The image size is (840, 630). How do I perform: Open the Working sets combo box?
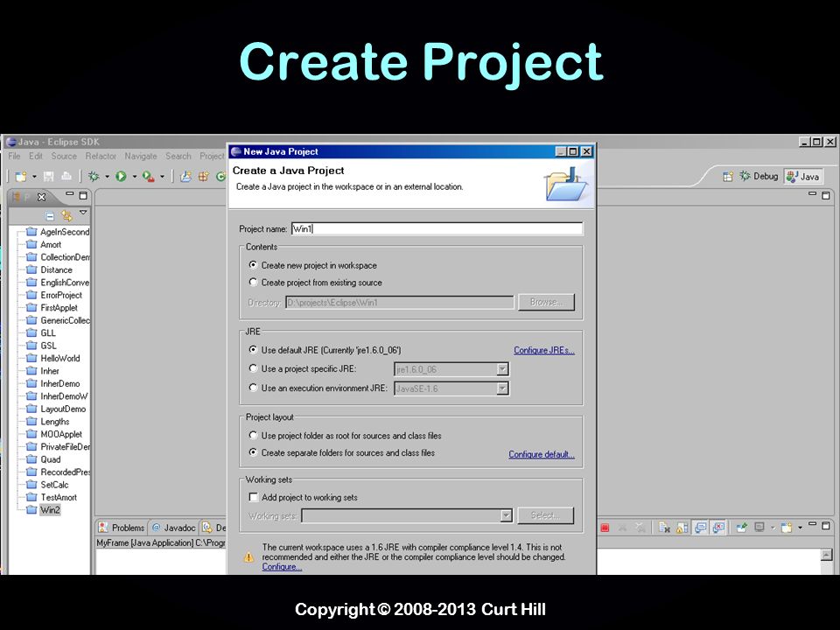point(407,515)
